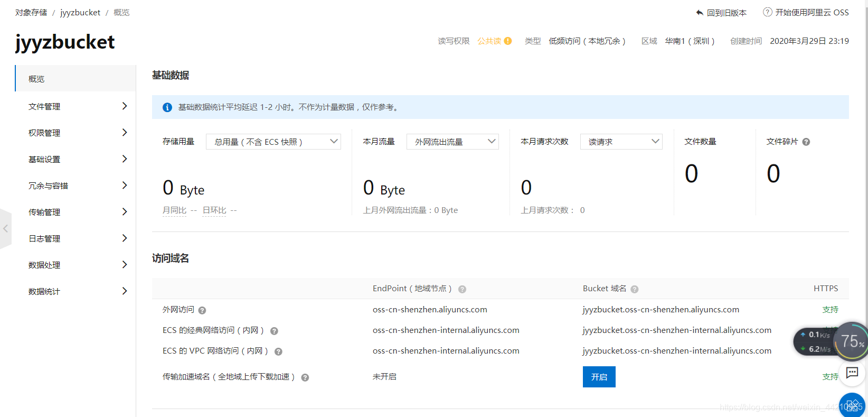Open the chat feedback floating icon

coord(852,373)
